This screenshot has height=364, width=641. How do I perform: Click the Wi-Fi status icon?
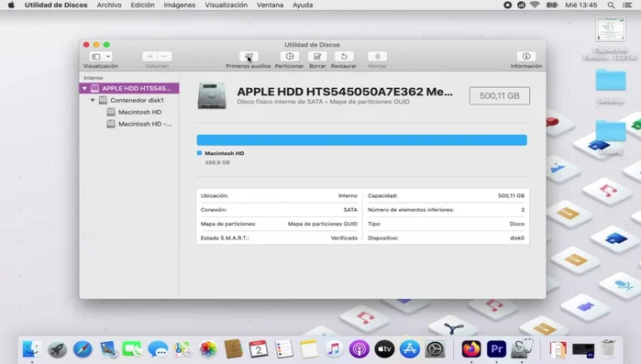535,5
